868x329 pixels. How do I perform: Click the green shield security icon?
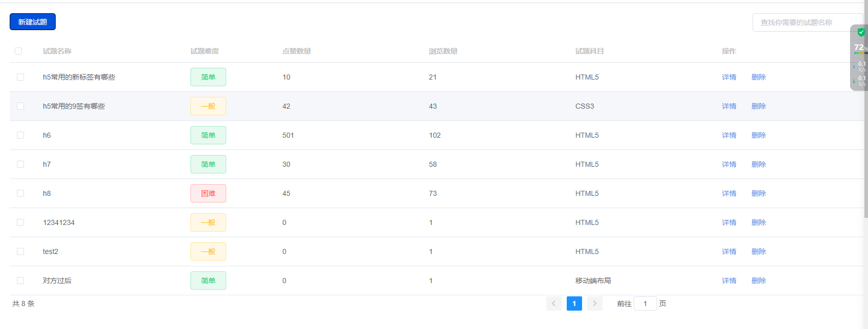861,32
